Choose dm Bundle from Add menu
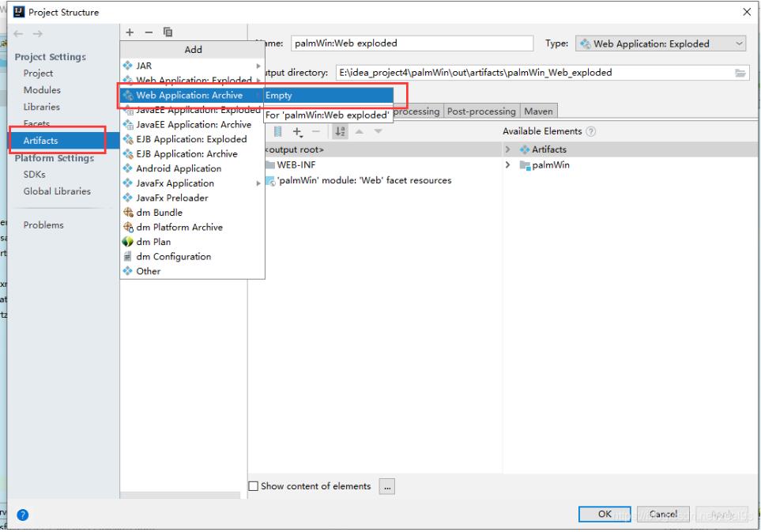761x532 pixels. pos(192,213)
